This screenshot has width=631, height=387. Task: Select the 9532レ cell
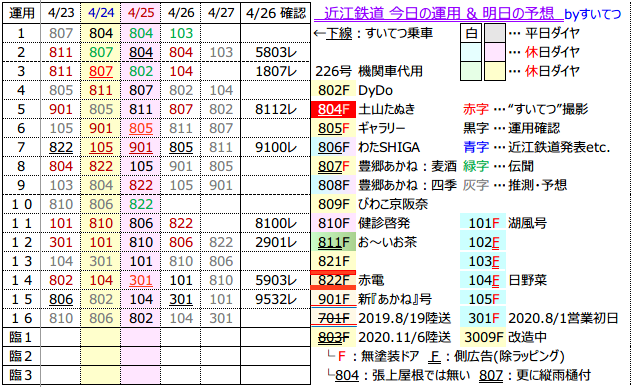tap(276, 299)
